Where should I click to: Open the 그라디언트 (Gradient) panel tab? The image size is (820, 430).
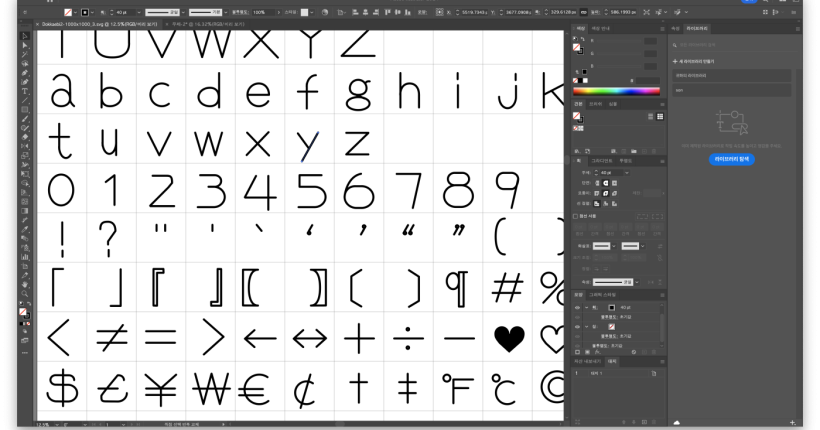coord(601,160)
